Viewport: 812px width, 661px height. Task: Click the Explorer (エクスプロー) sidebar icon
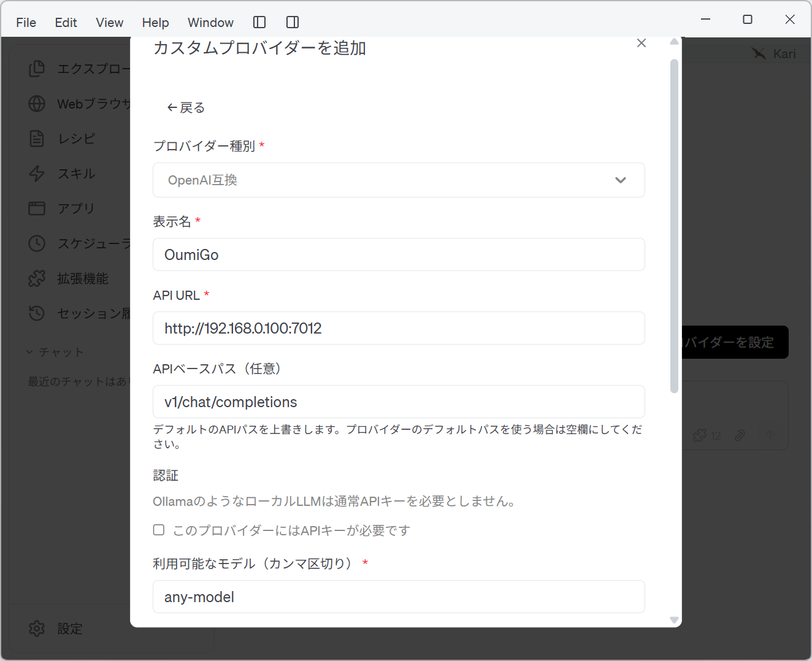point(37,69)
